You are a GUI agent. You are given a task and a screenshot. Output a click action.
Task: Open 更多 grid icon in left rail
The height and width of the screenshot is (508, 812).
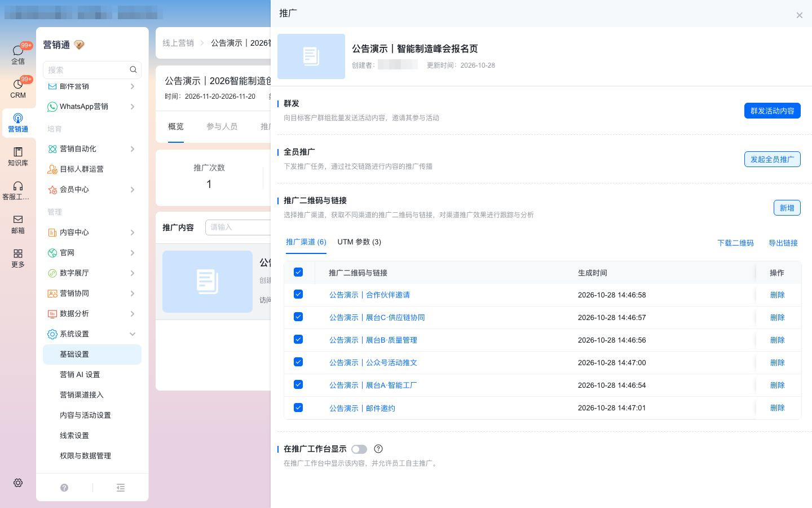[x=18, y=253]
